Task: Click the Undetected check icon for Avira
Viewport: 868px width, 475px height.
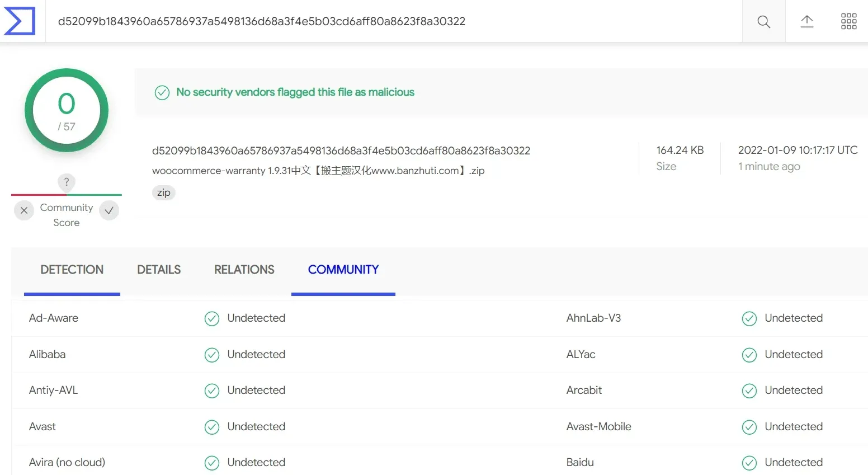Action: [x=212, y=463]
